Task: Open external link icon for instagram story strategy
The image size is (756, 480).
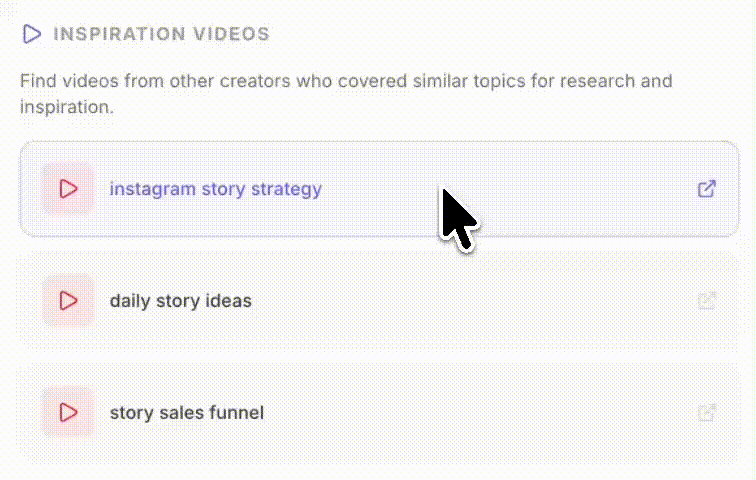Action: [707, 188]
